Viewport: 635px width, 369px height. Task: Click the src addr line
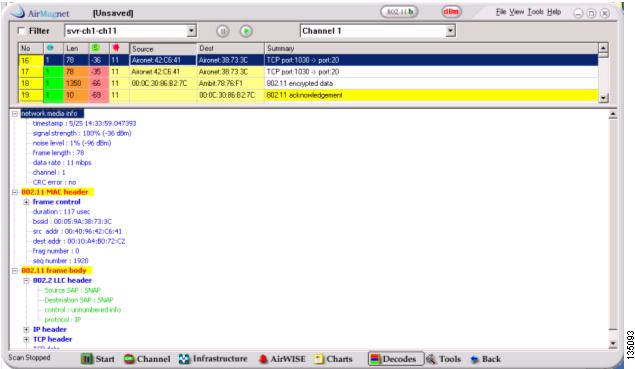click(77, 231)
